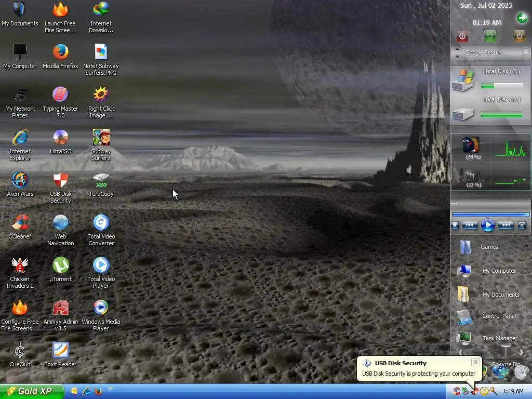Click the folder icon in Quick Launch
The image size is (532, 399).
[74, 391]
